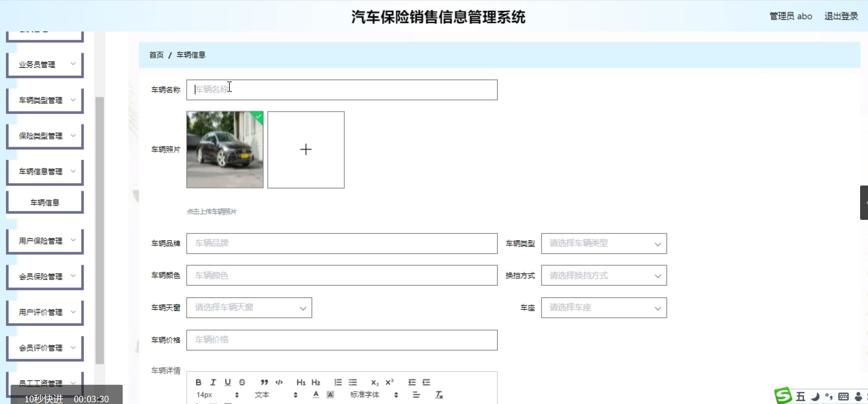Apply strikethrough in rich text toolbar
Image resolution: width=868 pixels, height=404 pixels.
242,382
